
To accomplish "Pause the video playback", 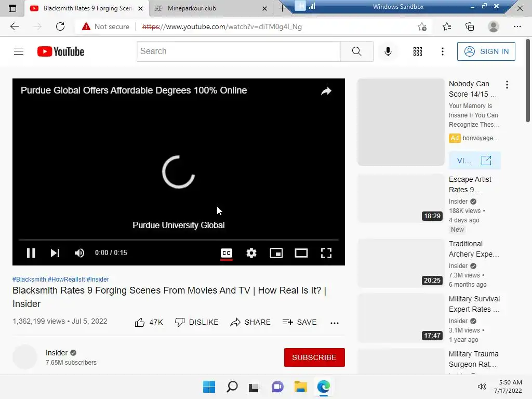I will [31, 253].
